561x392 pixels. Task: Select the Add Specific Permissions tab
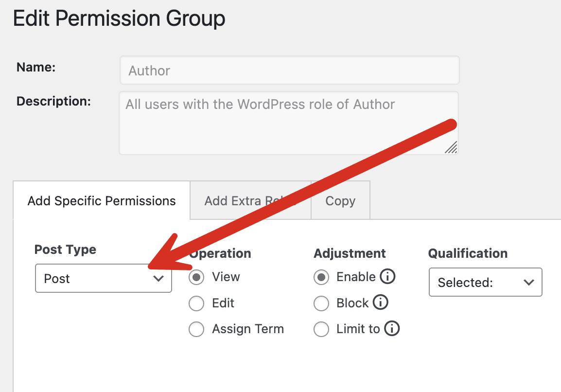tap(101, 200)
